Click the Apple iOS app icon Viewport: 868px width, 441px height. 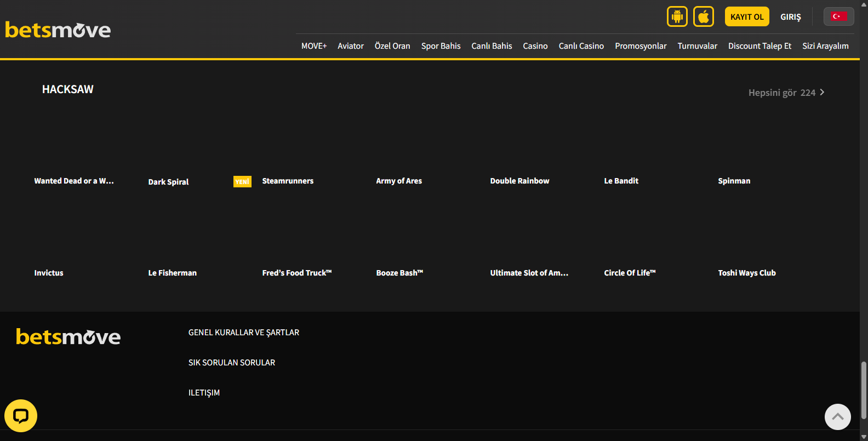click(703, 16)
